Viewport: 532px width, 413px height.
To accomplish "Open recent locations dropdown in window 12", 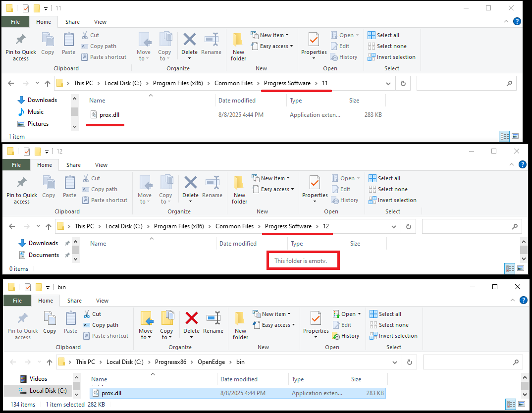I will tap(38, 226).
